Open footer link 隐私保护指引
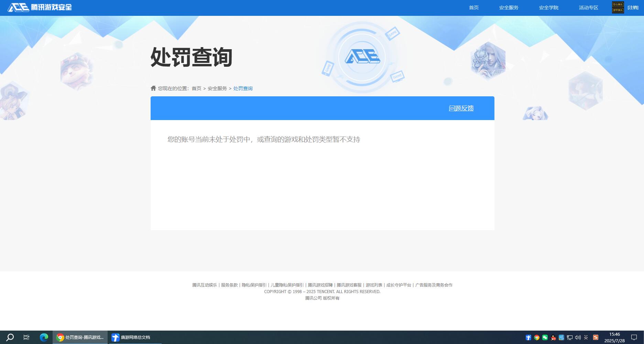 (254, 285)
